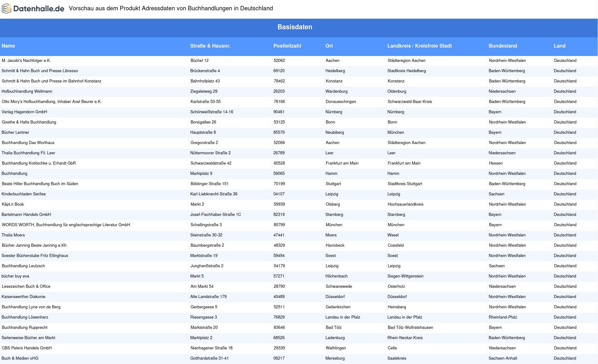Open the Datenhalle.de wordmark link
Screen dimensions: 598x364
(39, 9)
